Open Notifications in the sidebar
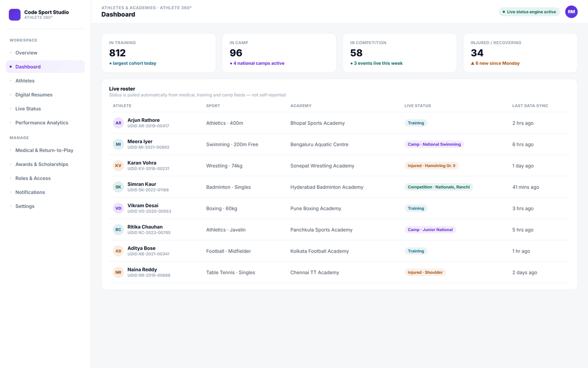 (45, 192)
